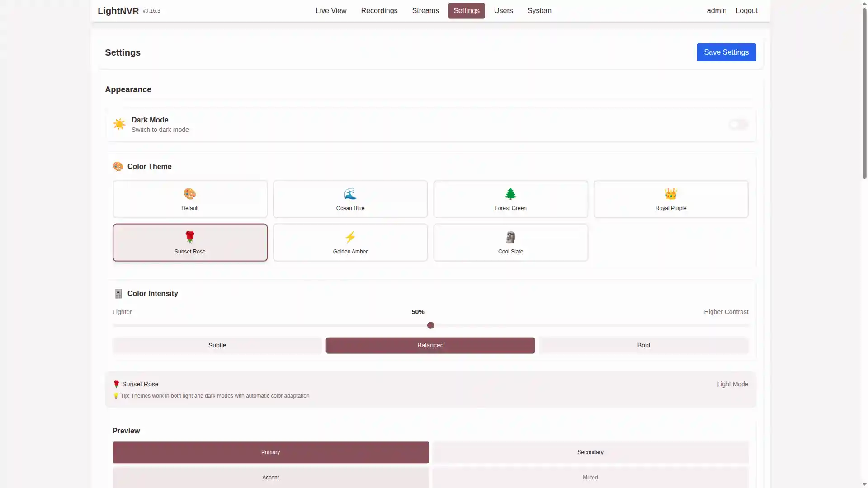The width and height of the screenshot is (868, 488).
Task: Select the Royal Purple crown icon
Action: pyautogui.click(x=670, y=194)
